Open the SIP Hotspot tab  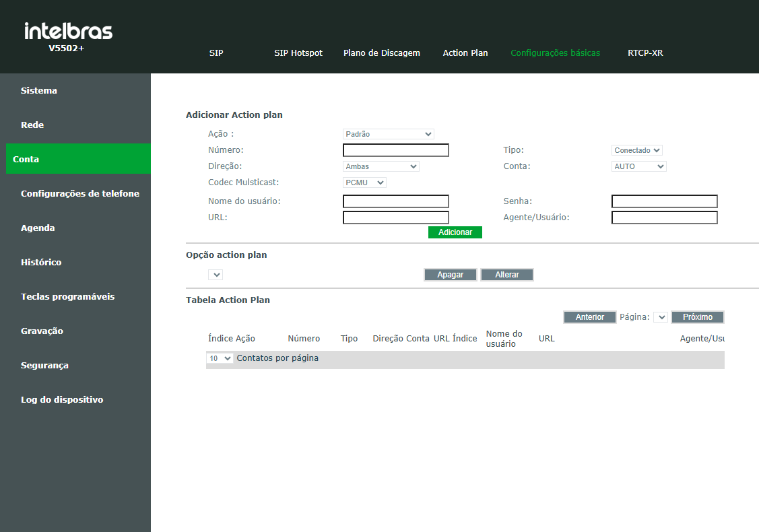pyautogui.click(x=298, y=53)
